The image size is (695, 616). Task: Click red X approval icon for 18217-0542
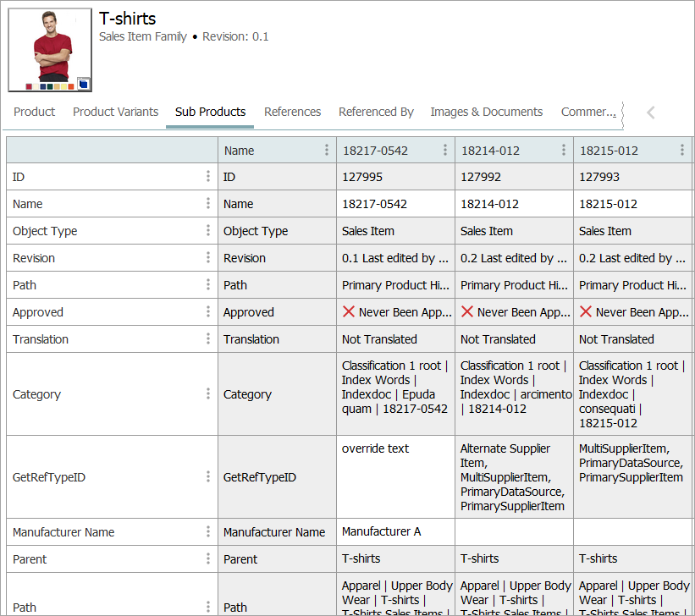pos(349,312)
